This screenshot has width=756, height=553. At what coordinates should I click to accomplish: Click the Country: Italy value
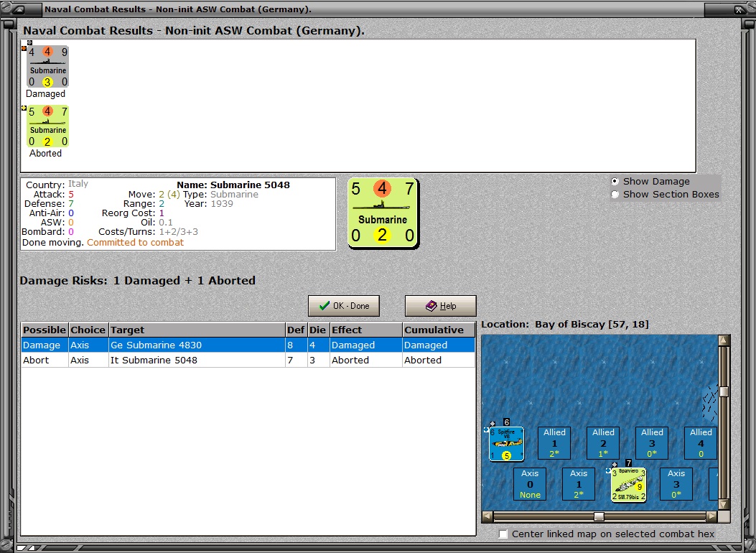tap(78, 184)
